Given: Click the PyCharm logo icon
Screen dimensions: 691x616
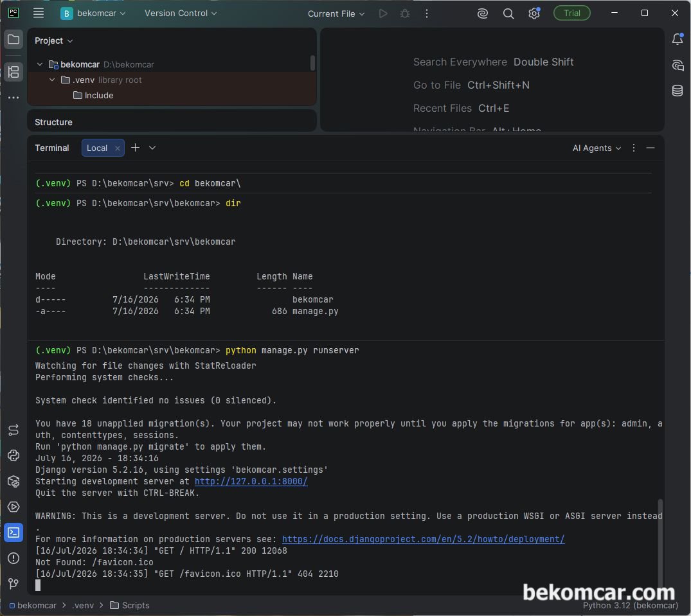Looking at the screenshot, I should (13, 13).
